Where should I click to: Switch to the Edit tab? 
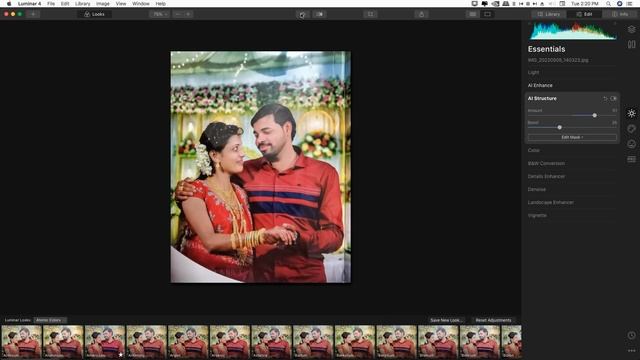click(x=584, y=14)
